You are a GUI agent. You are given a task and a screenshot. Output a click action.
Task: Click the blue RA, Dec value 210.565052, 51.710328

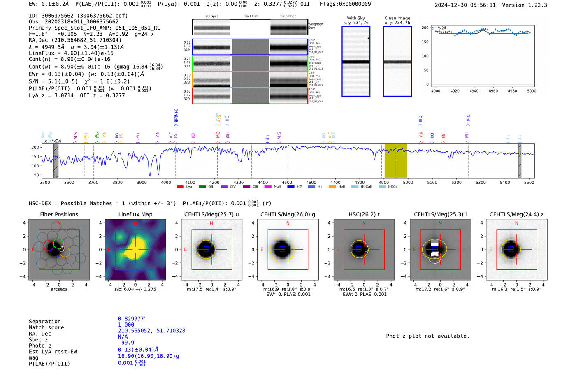151,331
